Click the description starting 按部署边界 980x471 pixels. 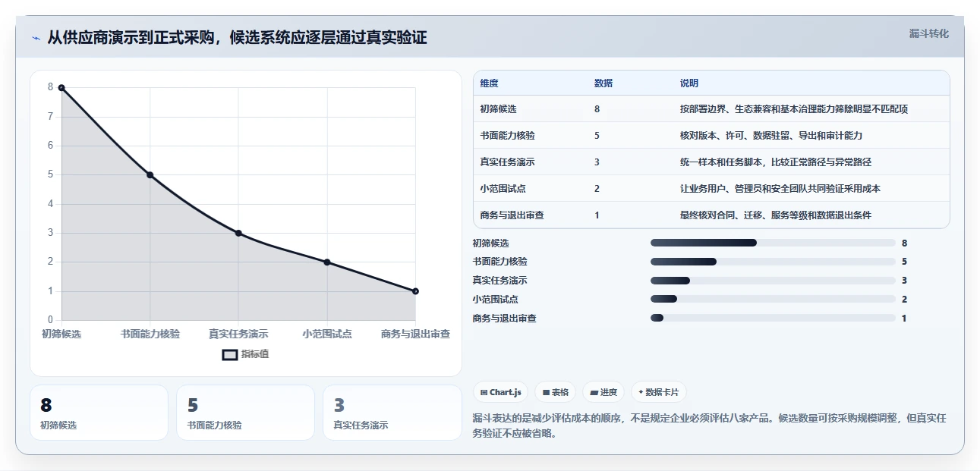tap(794, 109)
